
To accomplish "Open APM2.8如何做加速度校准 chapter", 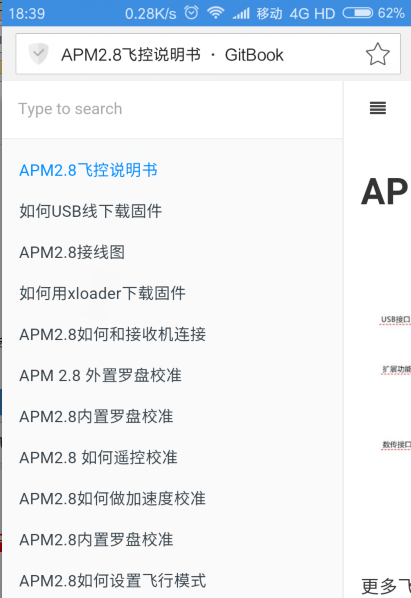I will (112, 499).
